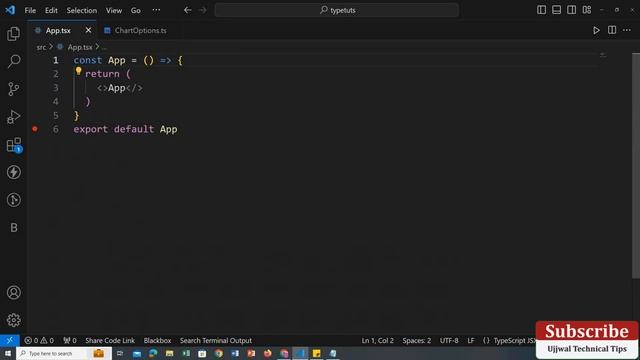The width and height of the screenshot is (640, 360).
Task: Click the typetuts command center search box
Action: click(337, 10)
